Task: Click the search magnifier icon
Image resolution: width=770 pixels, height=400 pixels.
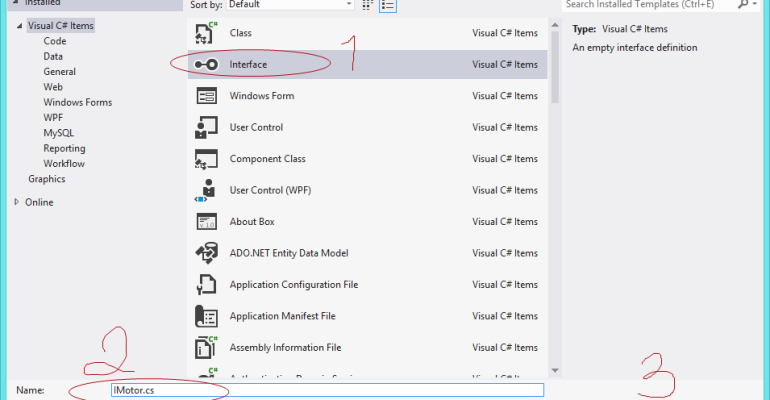Action: pyautogui.click(x=743, y=4)
